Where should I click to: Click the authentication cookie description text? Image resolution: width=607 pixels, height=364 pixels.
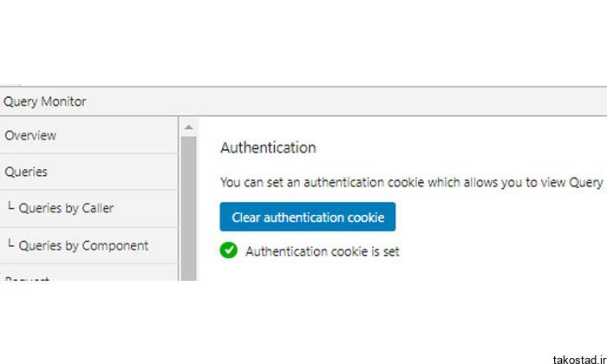[x=412, y=182]
